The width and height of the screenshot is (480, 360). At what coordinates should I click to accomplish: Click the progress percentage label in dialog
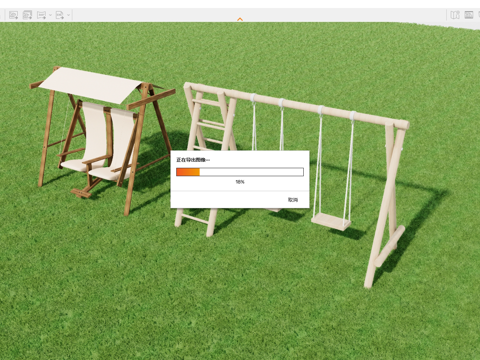240,182
